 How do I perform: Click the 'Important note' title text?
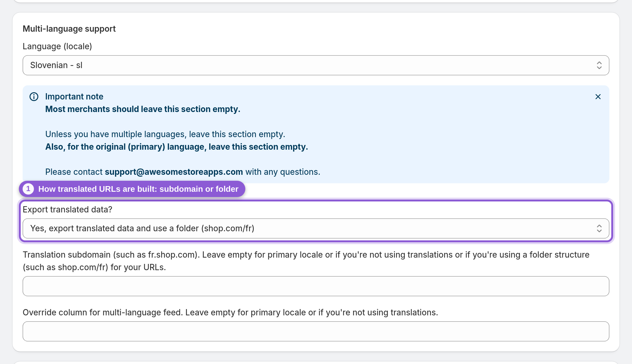74,97
